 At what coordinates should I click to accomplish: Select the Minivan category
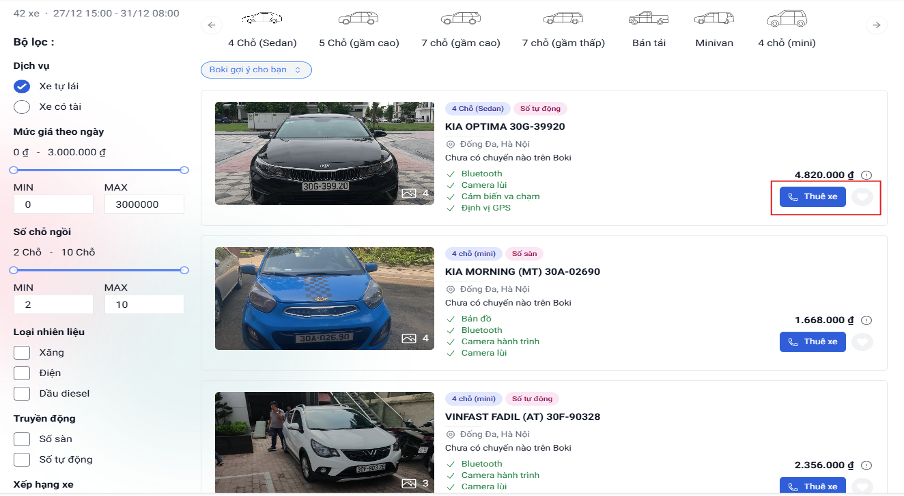pos(714,30)
